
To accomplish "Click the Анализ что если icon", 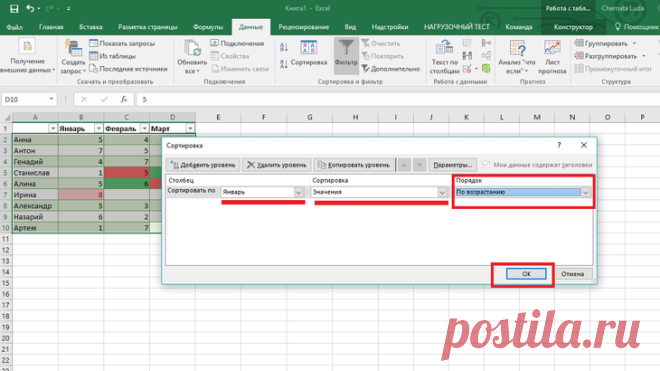I will click(517, 48).
